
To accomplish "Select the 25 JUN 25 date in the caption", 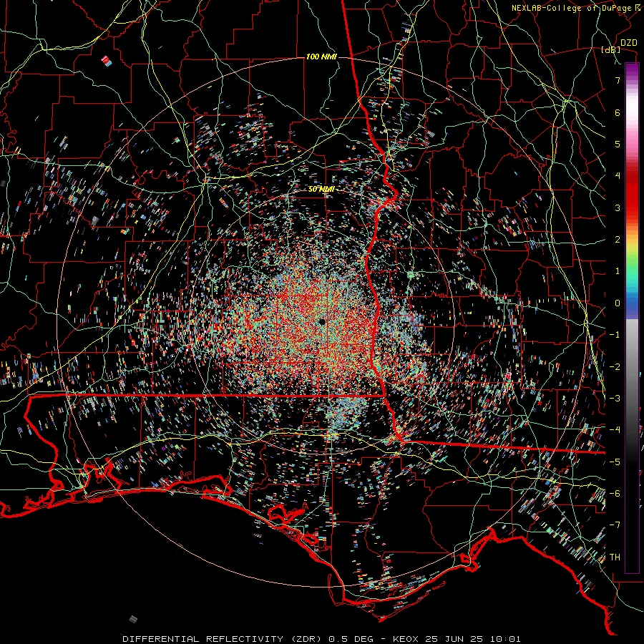I will tap(454, 639).
